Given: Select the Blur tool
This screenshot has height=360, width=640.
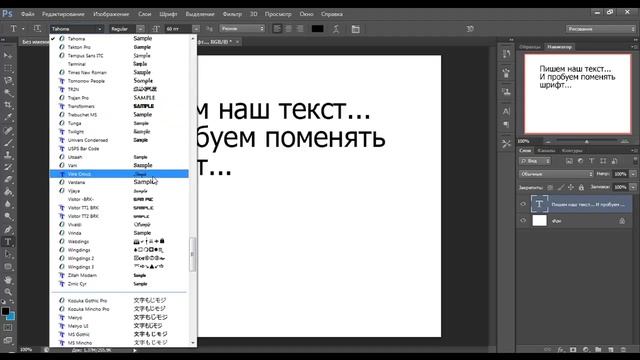Looking at the screenshot, I should (x=8, y=204).
